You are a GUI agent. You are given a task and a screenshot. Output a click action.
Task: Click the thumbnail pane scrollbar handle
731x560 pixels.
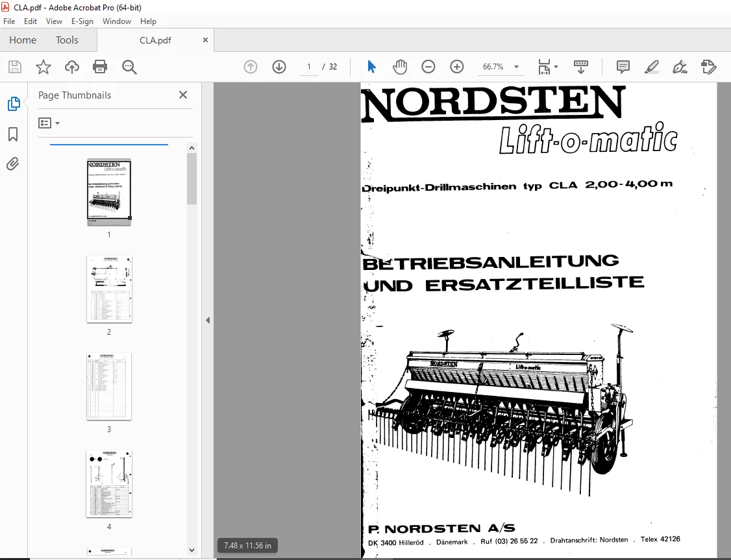[192, 178]
